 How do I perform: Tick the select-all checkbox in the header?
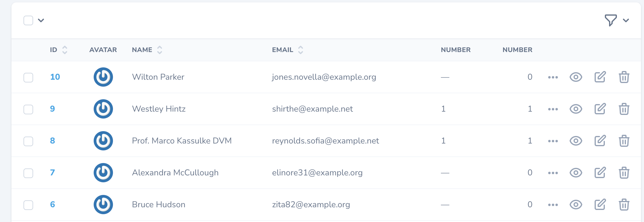click(28, 20)
